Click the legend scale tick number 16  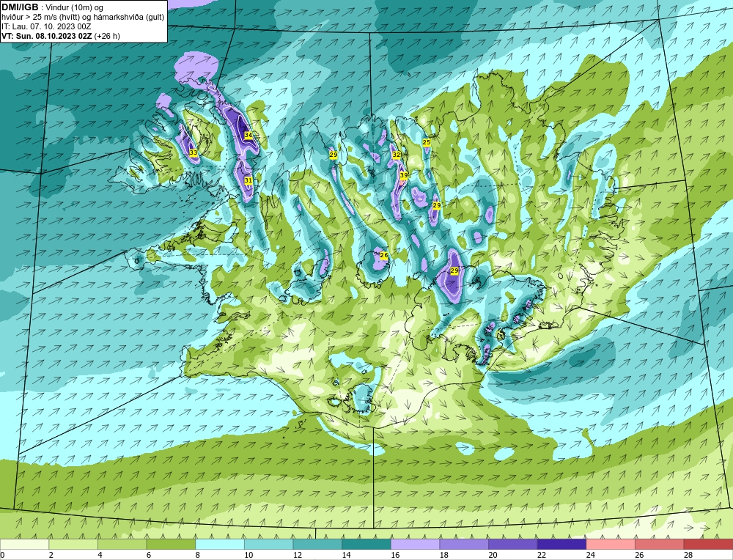(395, 555)
